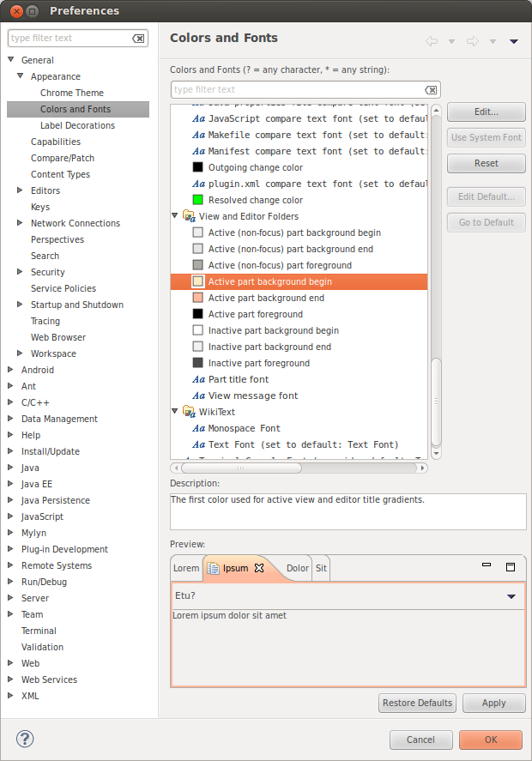
Task: Click the back navigation arrow icon
Action: 431,41
